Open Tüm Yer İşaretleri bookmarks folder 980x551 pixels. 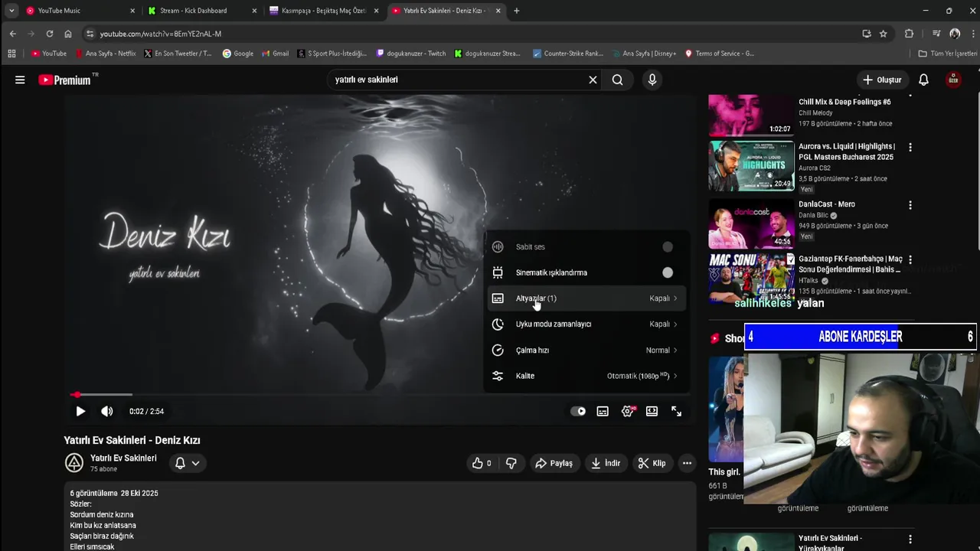coord(948,54)
